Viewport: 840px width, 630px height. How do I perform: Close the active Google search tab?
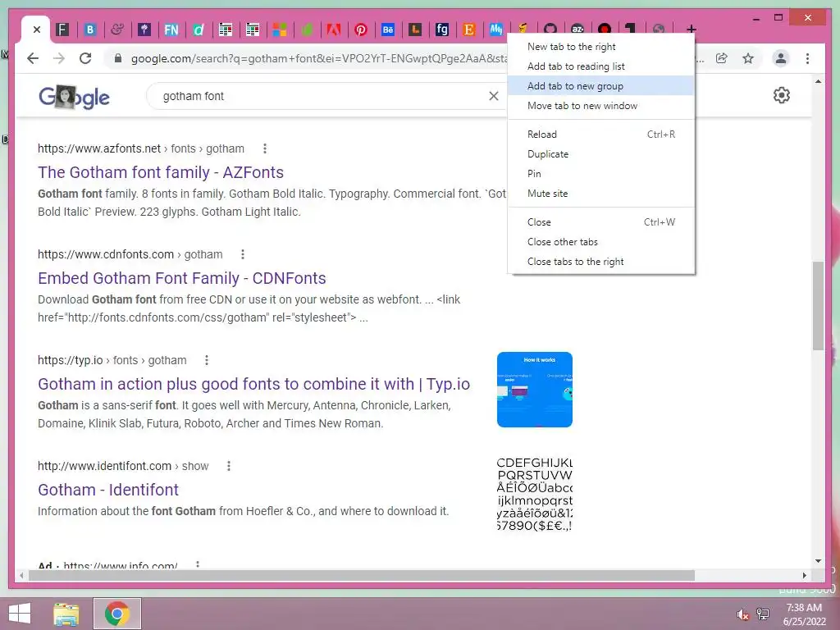point(36,30)
